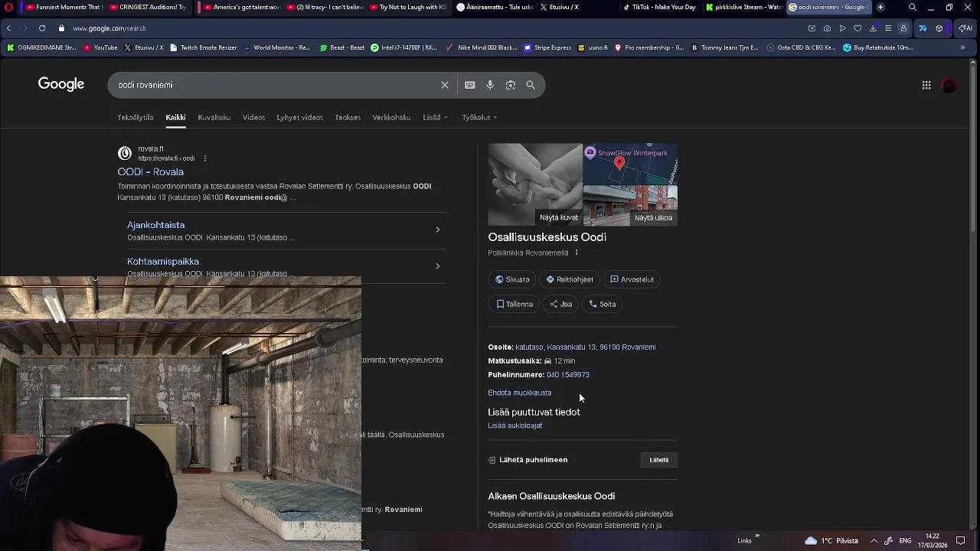Open the Verkkohaku tab
The width and height of the screenshot is (980, 551).
coord(391,117)
